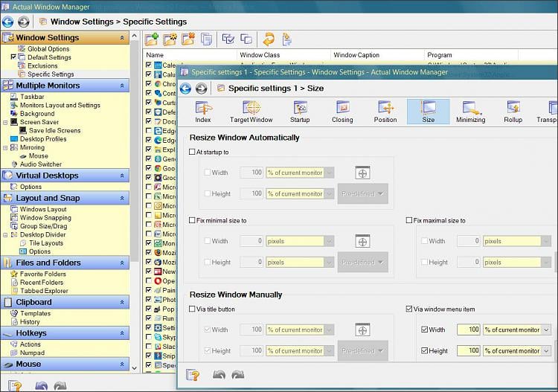Click back arrow in main Window Settings window

8,22
